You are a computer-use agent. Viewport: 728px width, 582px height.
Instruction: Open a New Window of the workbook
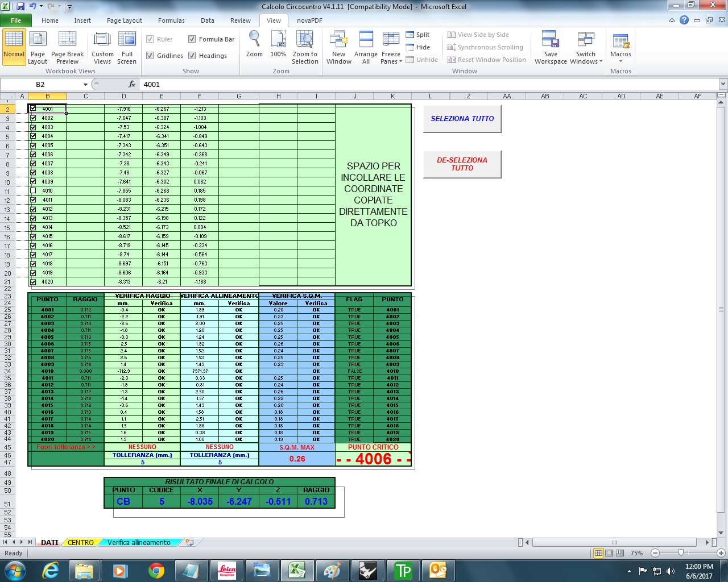tap(338, 47)
